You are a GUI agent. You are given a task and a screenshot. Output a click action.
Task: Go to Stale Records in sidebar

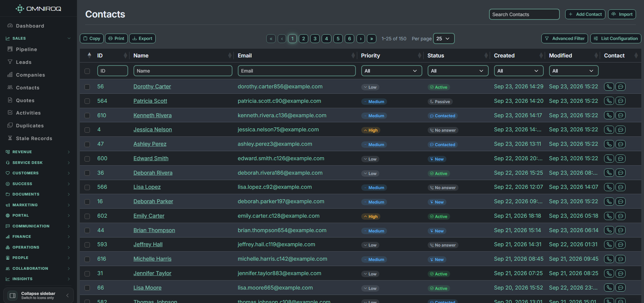(34, 138)
